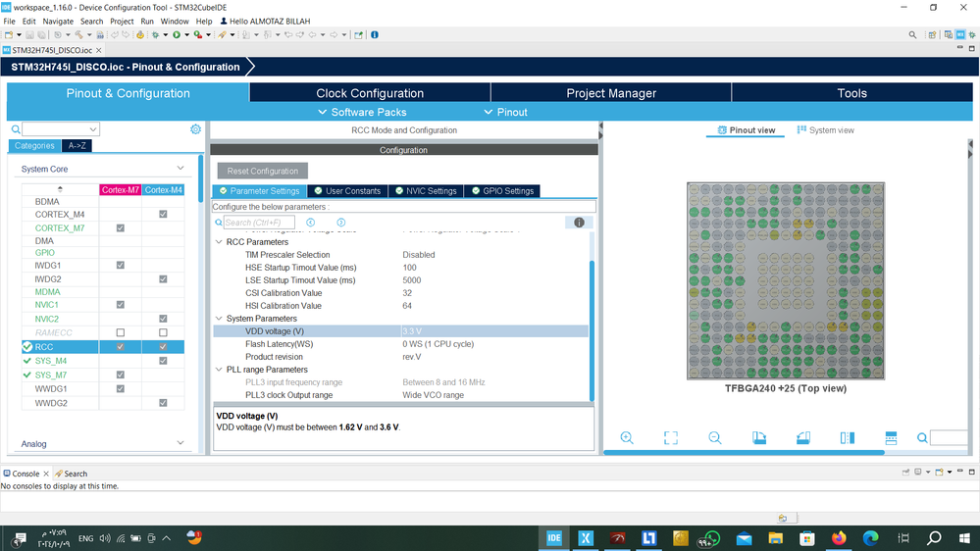Click the external tools run icon
The height and width of the screenshot is (551, 980).
[197, 35]
